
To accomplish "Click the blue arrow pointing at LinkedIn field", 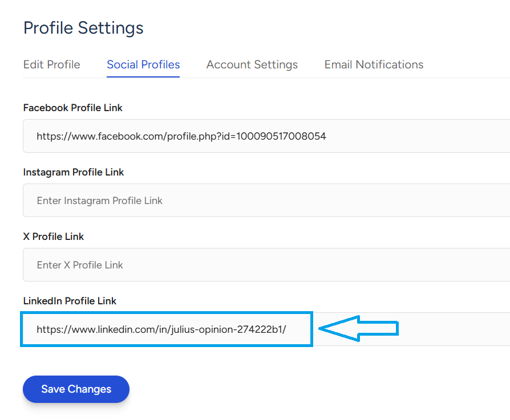I will click(358, 328).
